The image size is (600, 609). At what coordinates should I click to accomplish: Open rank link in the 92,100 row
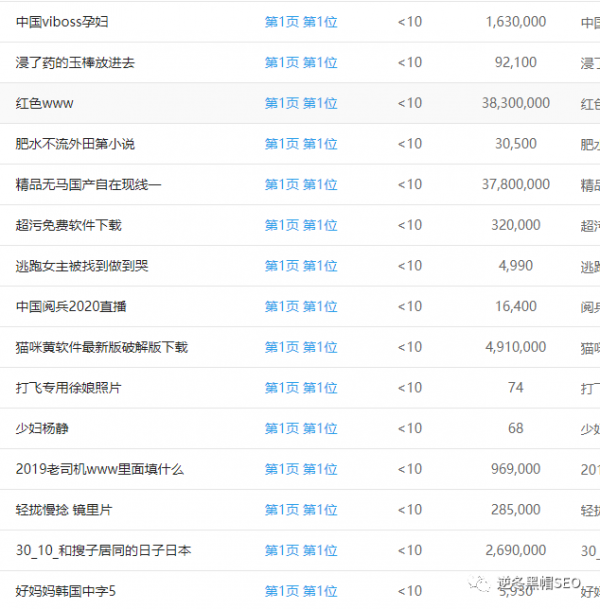point(300,63)
